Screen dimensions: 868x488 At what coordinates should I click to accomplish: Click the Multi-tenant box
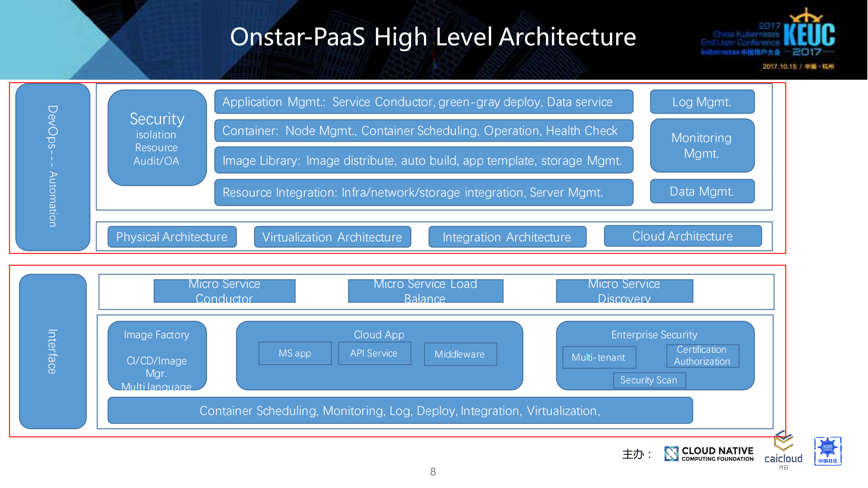(599, 357)
